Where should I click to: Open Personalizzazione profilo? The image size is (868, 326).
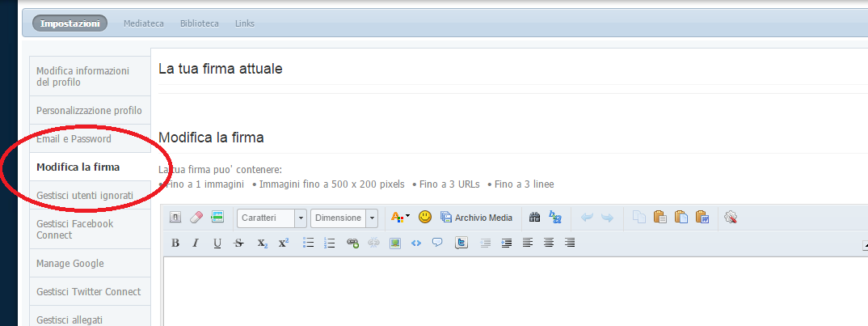91,110
